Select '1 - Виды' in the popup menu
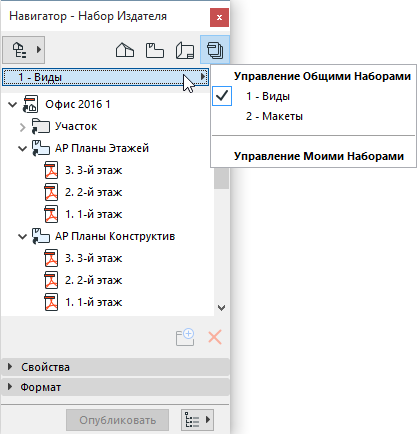417x434 pixels. coord(268,96)
